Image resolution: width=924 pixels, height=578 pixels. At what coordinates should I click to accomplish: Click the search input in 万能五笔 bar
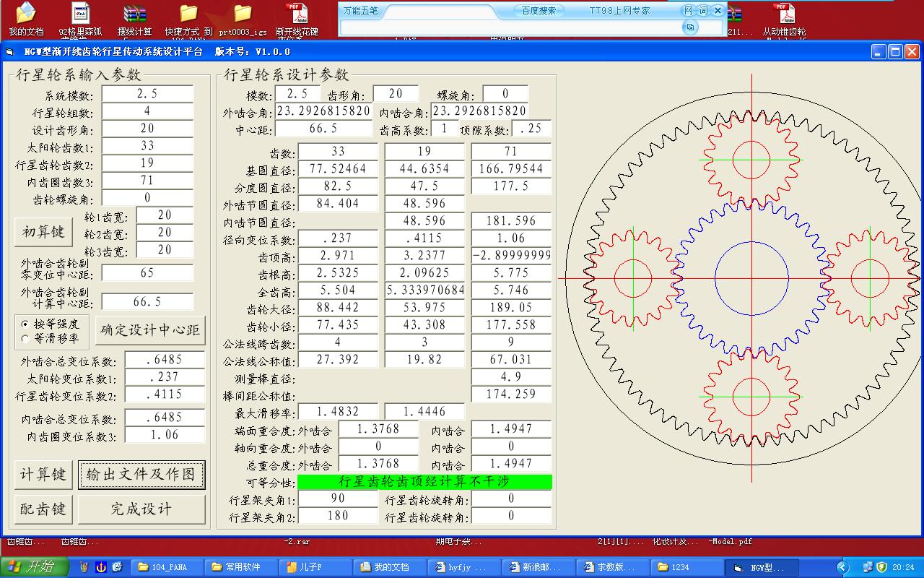pos(511,27)
